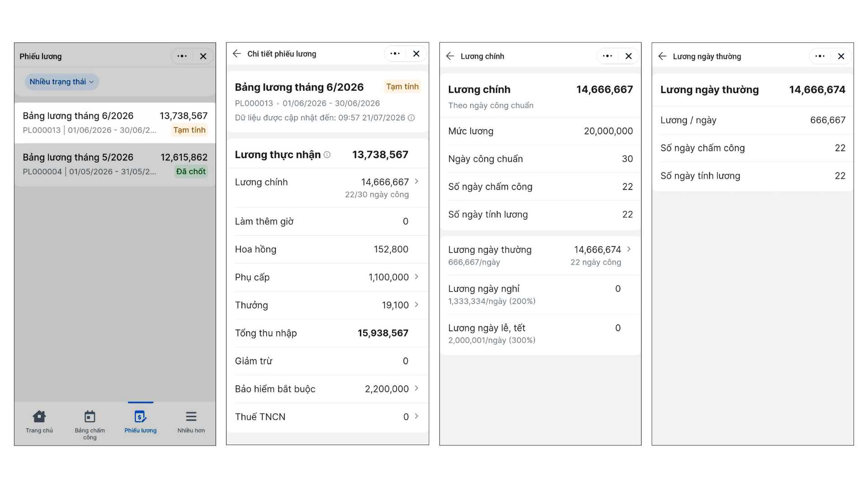868x488 pixels.
Task: Click back arrow in Lương ngày thường header
Action: (x=662, y=56)
